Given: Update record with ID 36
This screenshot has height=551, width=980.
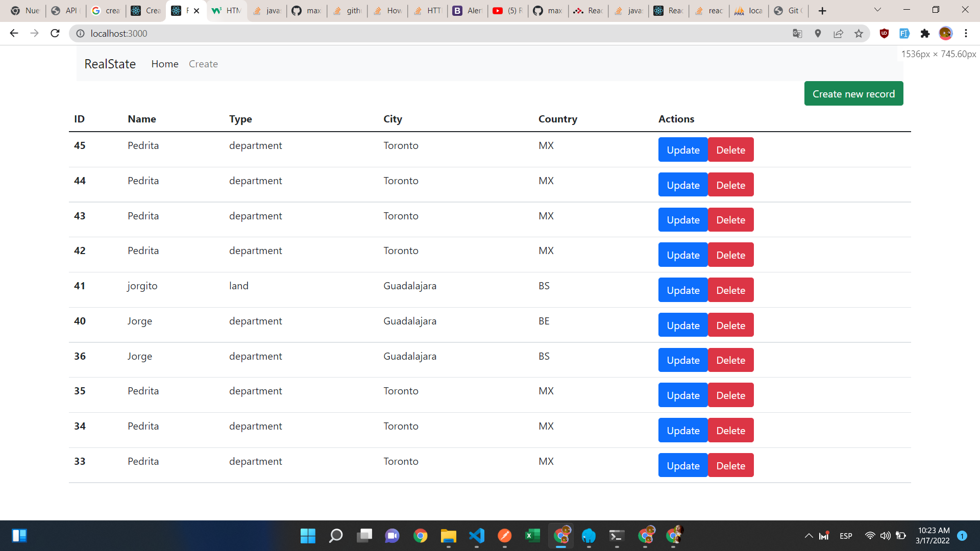Looking at the screenshot, I should (683, 360).
